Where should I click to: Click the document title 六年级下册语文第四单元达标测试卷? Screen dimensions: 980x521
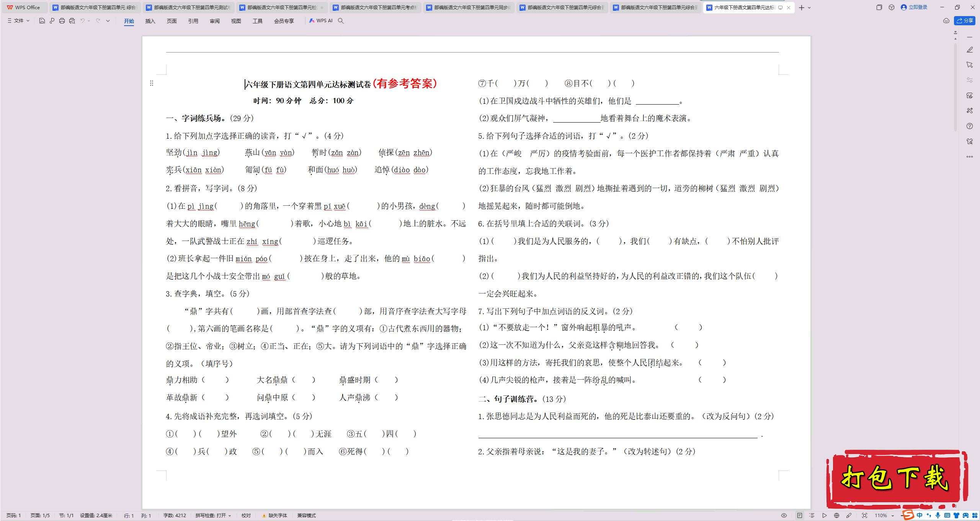coord(308,84)
